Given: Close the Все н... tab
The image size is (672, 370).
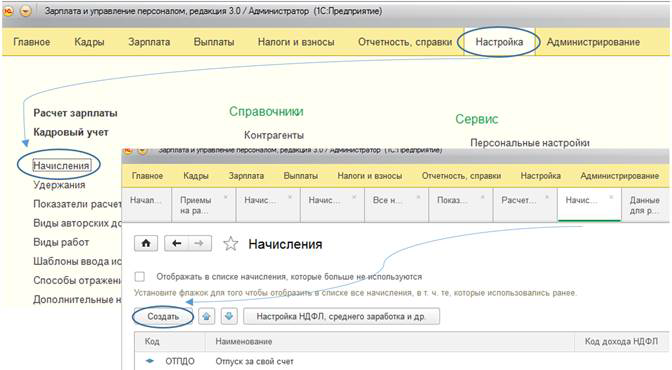Looking at the screenshot, I should (419, 197).
